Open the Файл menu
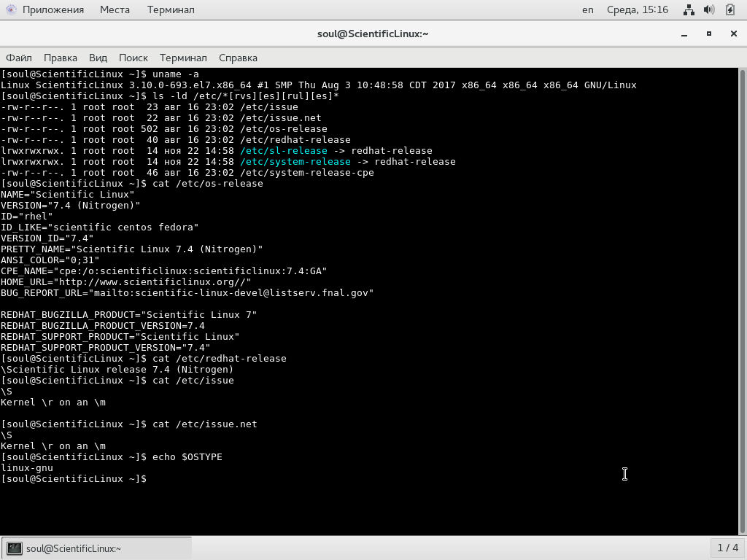The image size is (747, 560). tap(18, 58)
